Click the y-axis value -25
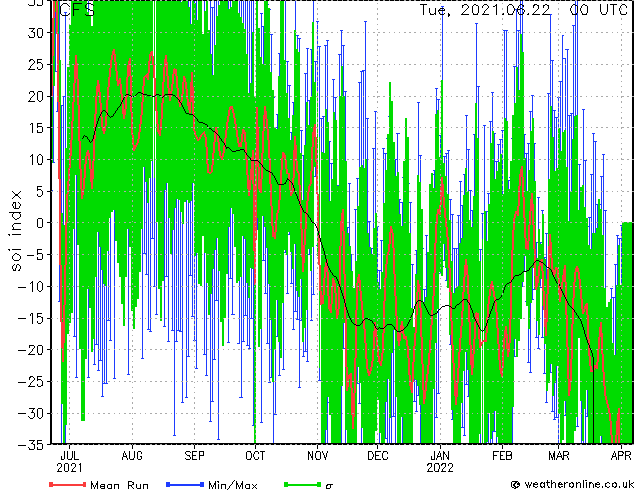The width and height of the screenshot is (634, 490). pos(32,382)
